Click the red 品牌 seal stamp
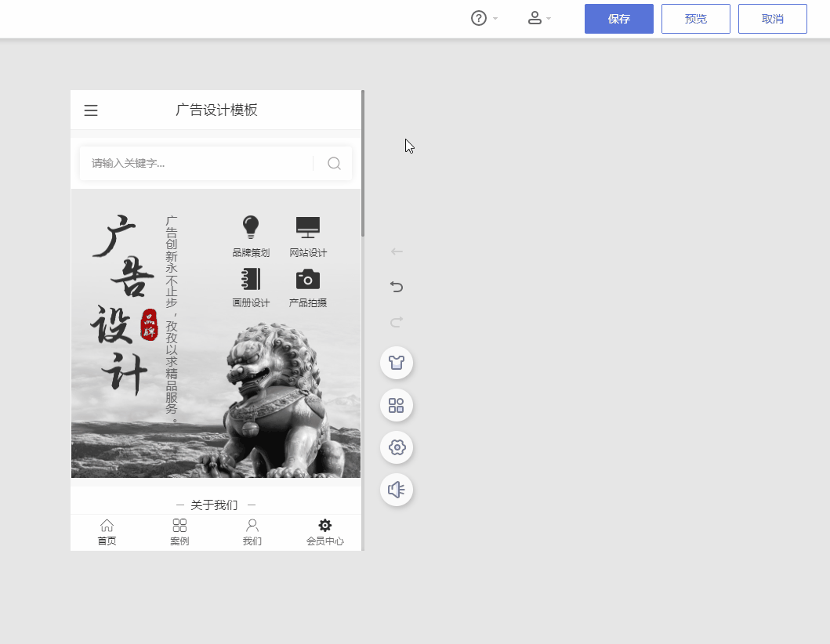This screenshot has height=644, width=830. (149, 324)
